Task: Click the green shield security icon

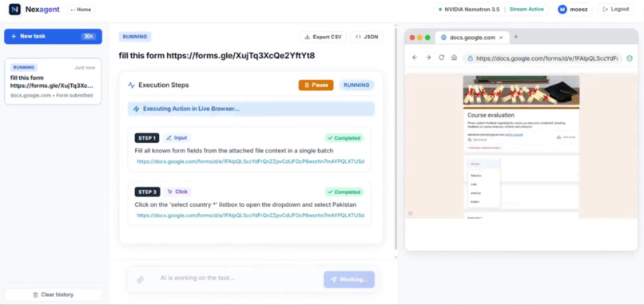Action: 630,58
